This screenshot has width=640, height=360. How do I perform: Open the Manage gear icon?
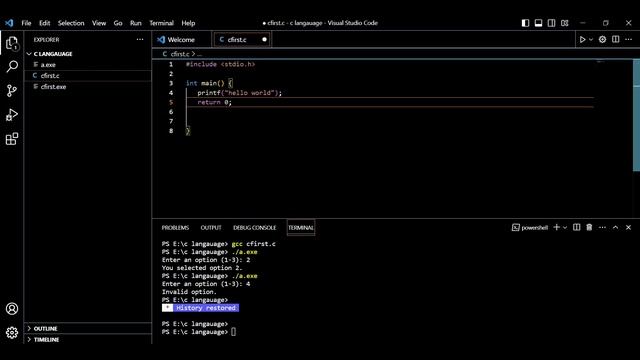12,333
